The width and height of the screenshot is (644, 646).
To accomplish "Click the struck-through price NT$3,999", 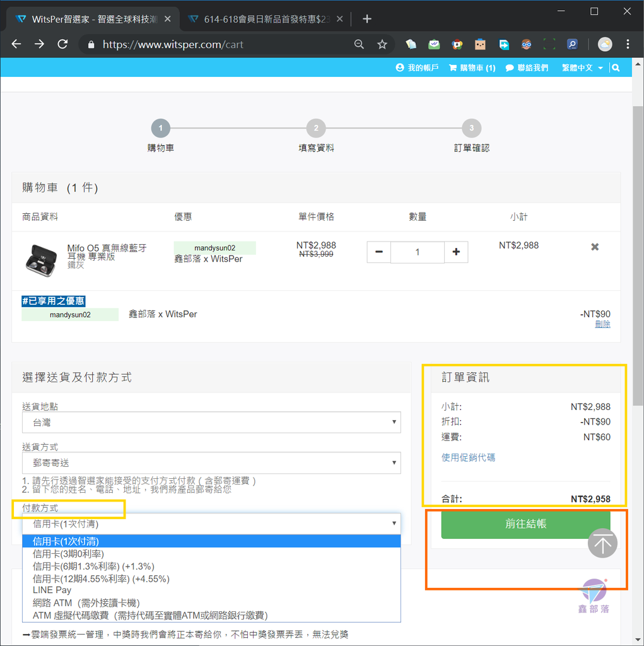I will 316,254.
